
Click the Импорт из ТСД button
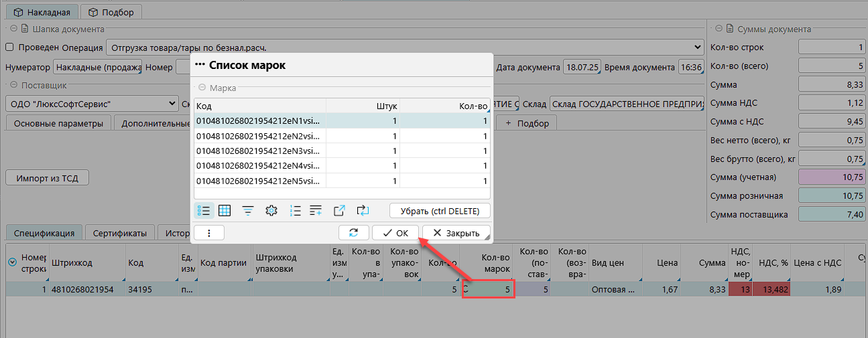47,178
